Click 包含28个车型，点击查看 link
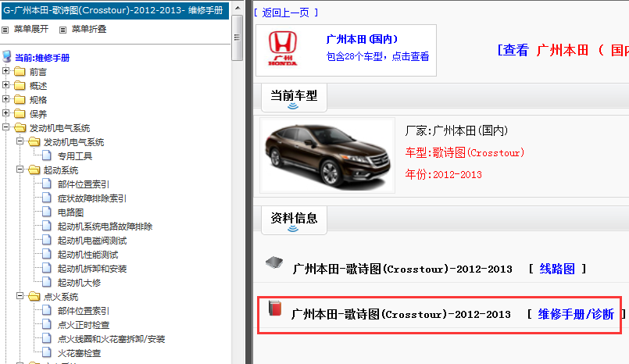 [x=378, y=56]
